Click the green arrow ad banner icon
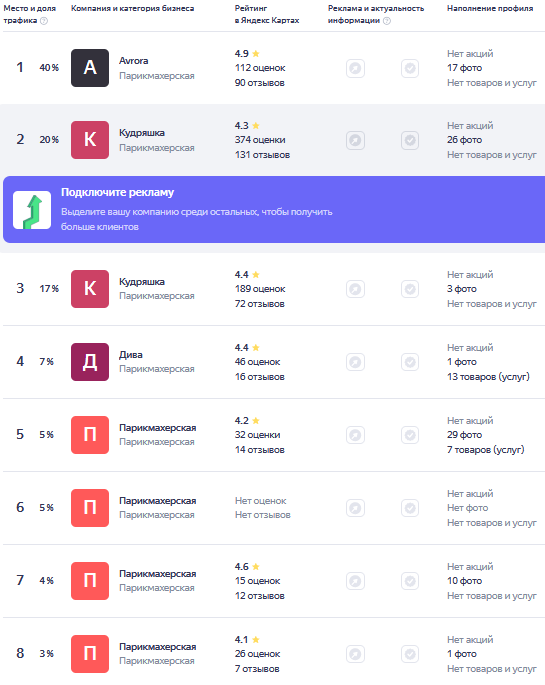Screen dimensions: 545x685 coord(32,210)
